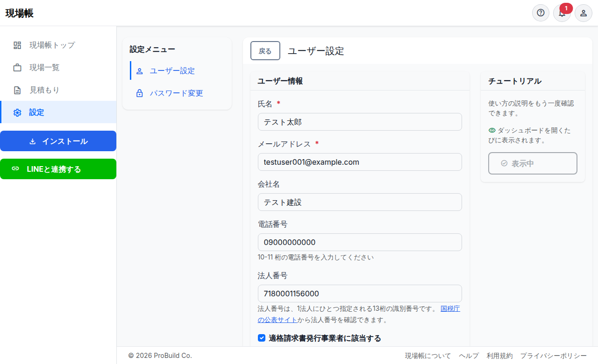Click the dashboard icon beside 現場帳トップ
Screen dimensions: 598x364
[x=17, y=45]
